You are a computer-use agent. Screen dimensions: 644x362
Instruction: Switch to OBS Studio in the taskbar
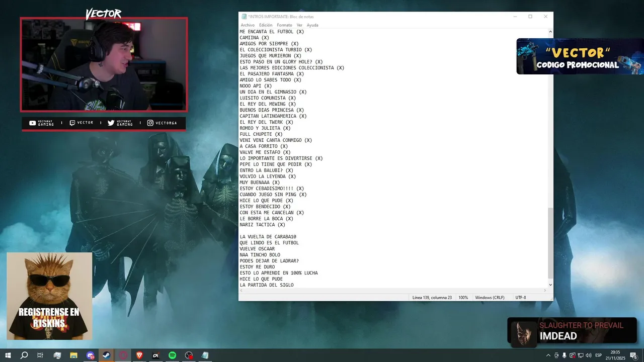click(189, 355)
